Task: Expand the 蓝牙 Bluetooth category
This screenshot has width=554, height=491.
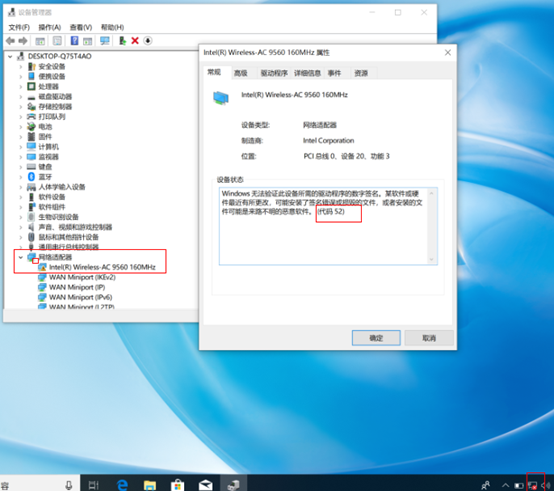Action: (20, 177)
